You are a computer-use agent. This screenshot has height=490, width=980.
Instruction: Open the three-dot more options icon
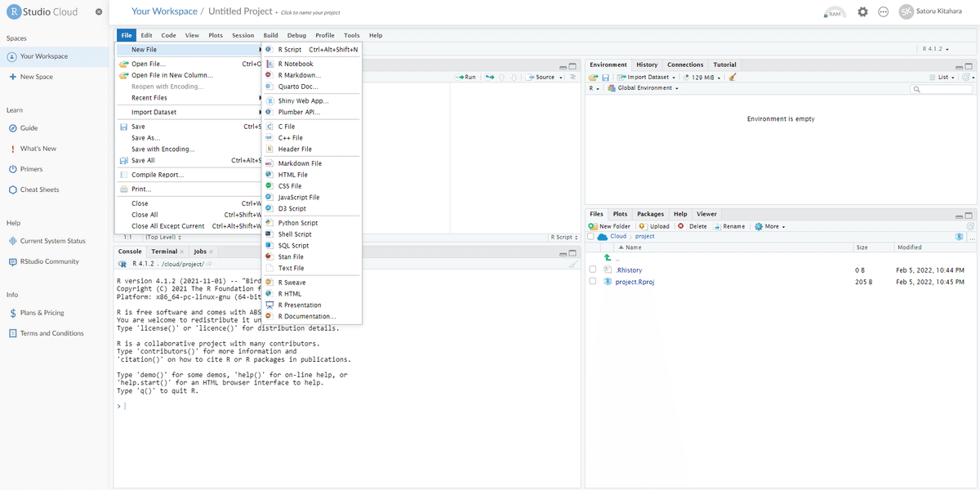[883, 11]
